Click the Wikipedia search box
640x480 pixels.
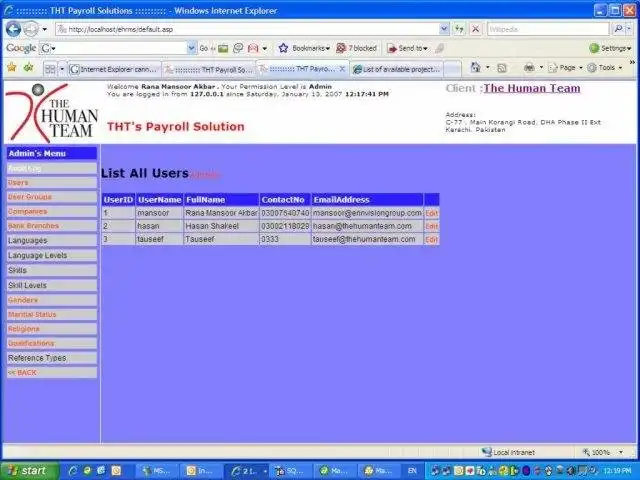(548, 29)
